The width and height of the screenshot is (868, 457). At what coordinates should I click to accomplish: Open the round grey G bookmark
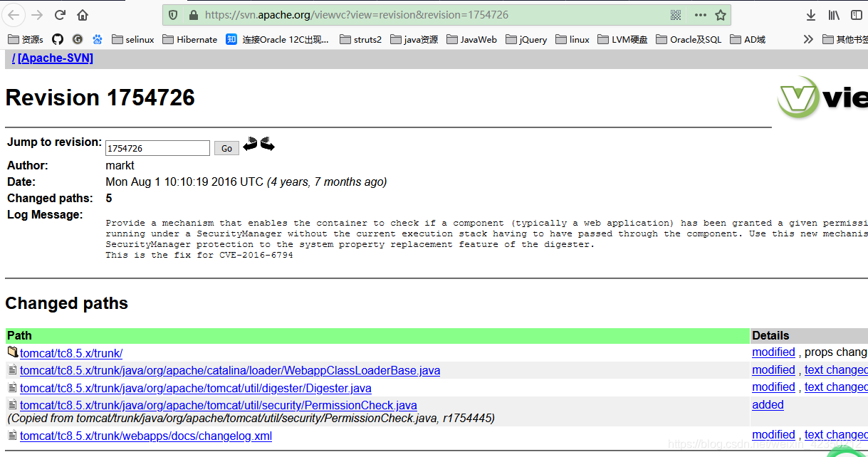click(78, 39)
